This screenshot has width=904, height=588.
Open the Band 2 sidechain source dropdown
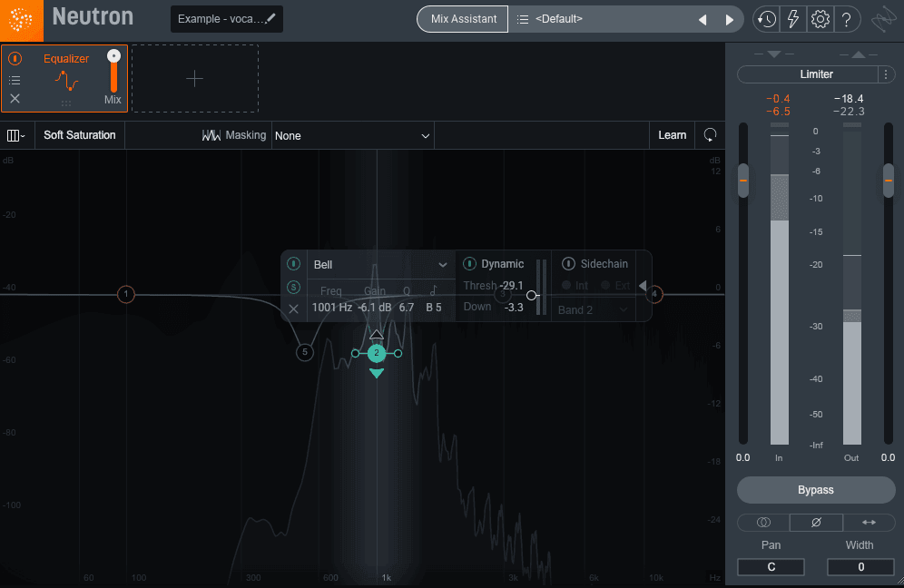point(592,310)
